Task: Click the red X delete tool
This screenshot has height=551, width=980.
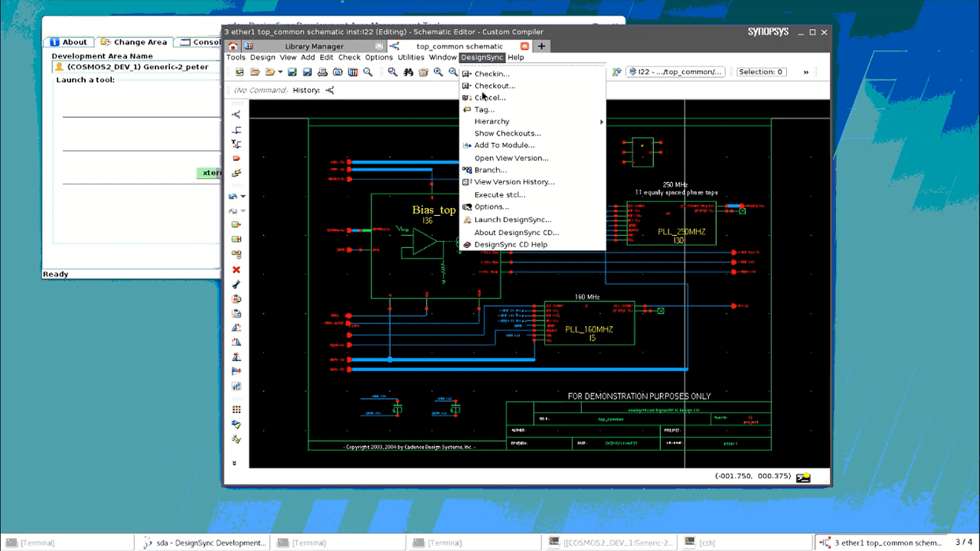Action: pyautogui.click(x=236, y=269)
